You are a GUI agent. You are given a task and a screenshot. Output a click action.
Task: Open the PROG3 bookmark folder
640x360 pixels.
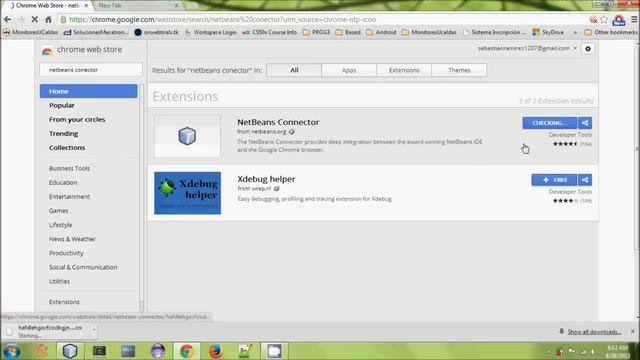pos(316,32)
